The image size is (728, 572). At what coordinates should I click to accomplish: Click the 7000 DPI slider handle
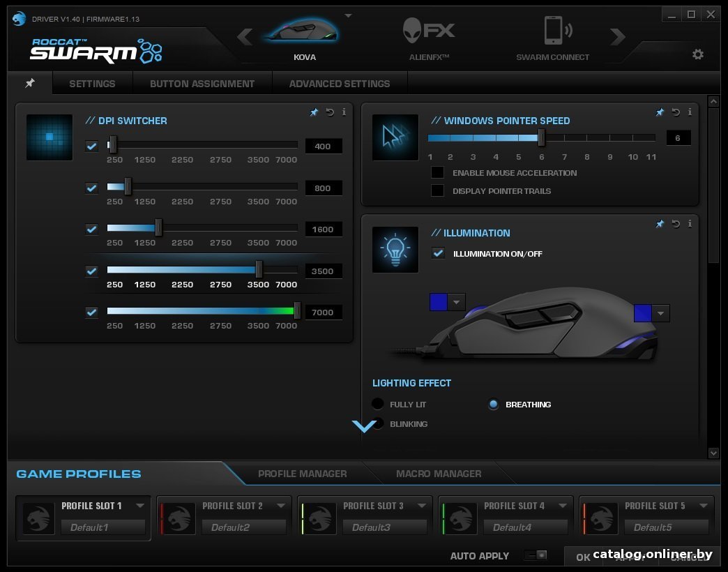click(x=297, y=310)
